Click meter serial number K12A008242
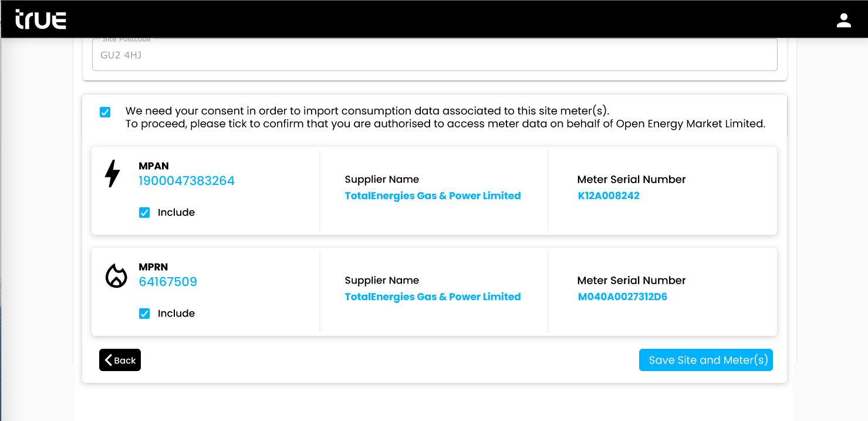The width and height of the screenshot is (868, 421). coord(609,196)
